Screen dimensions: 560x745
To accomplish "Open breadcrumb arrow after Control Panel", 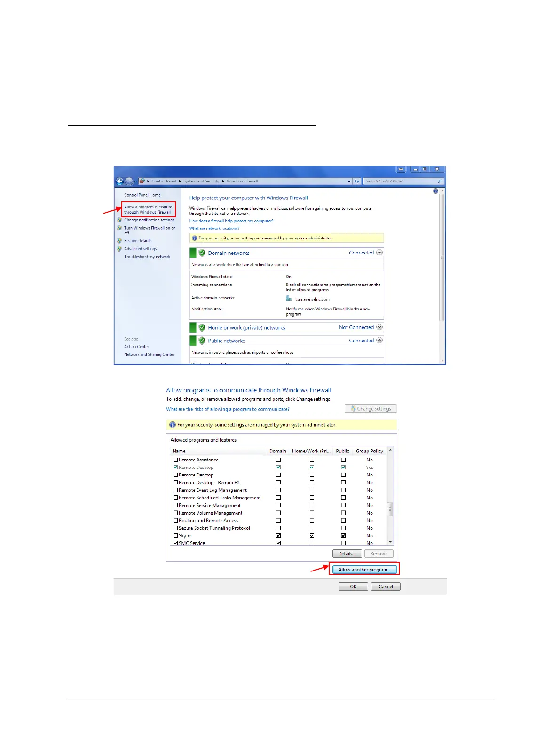I will coord(180,181).
